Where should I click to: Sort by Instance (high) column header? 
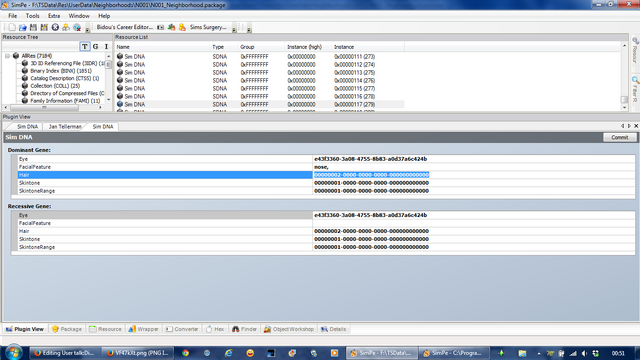point(308,47)
